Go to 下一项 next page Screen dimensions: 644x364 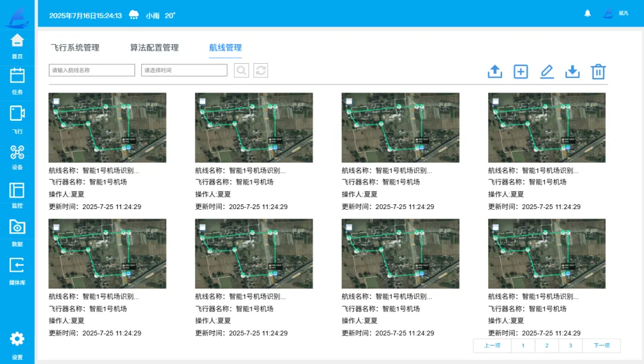pyautogui.click(x=601, y=346)
